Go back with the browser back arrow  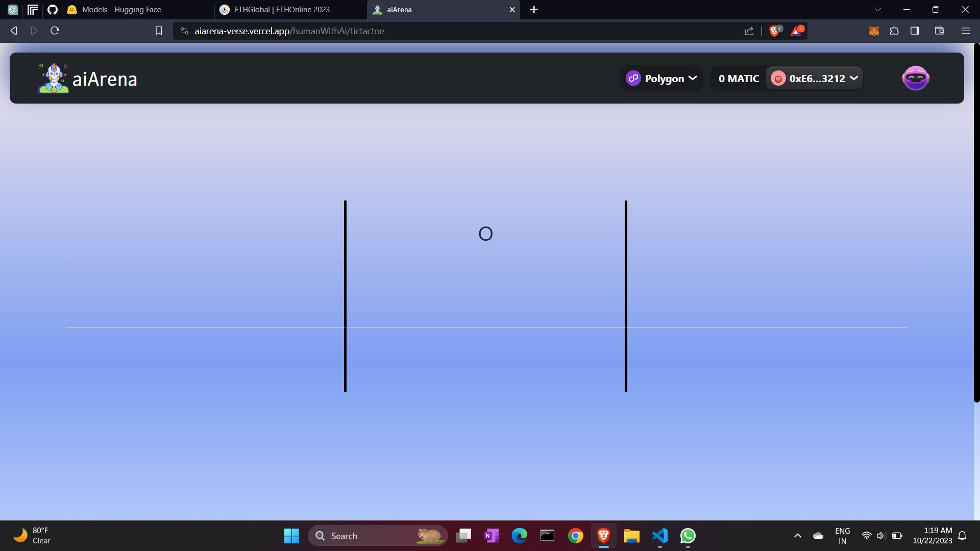coord(14,31)
